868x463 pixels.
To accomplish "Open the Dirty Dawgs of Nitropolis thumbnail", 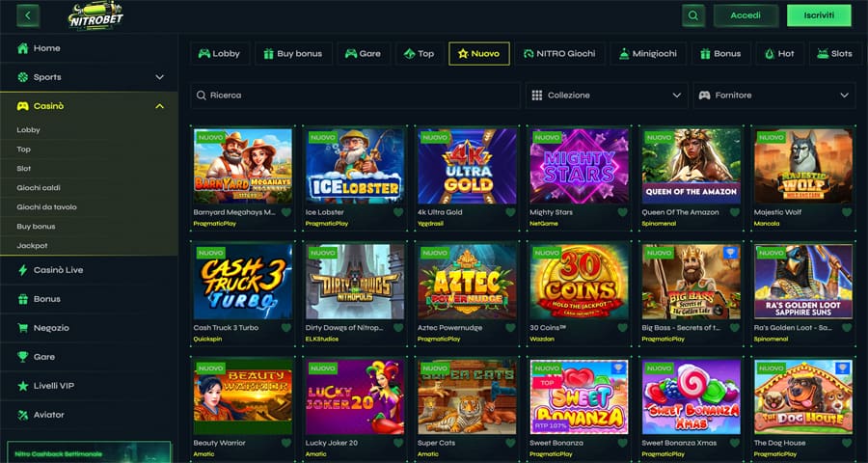I will pyautogui.click(x=355, y=282).
